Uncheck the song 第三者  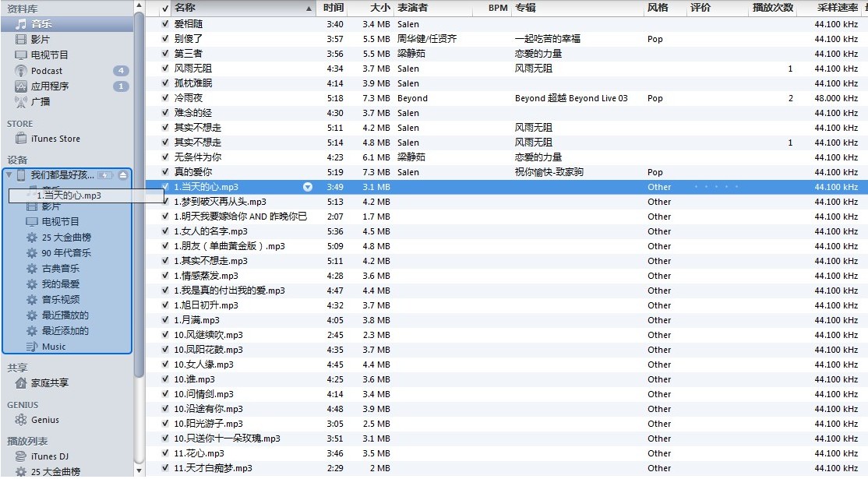coord(165,54)
